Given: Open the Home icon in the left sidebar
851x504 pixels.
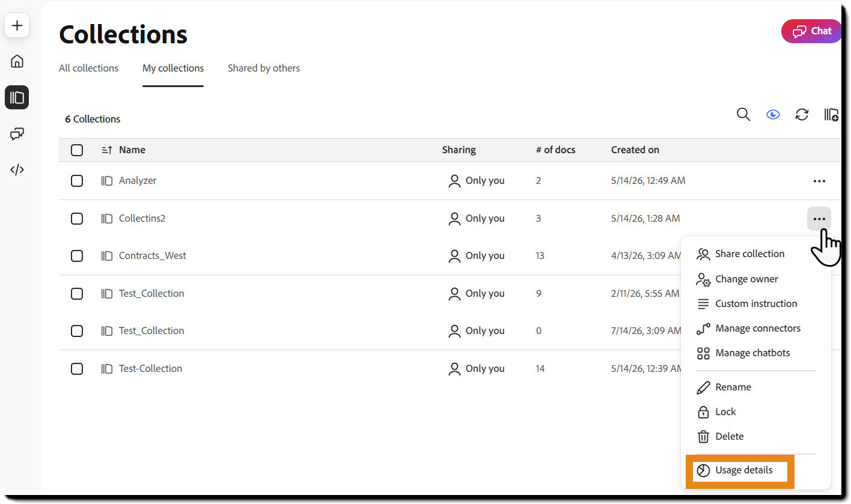Looking at the screenshot, I should point(17,61).
